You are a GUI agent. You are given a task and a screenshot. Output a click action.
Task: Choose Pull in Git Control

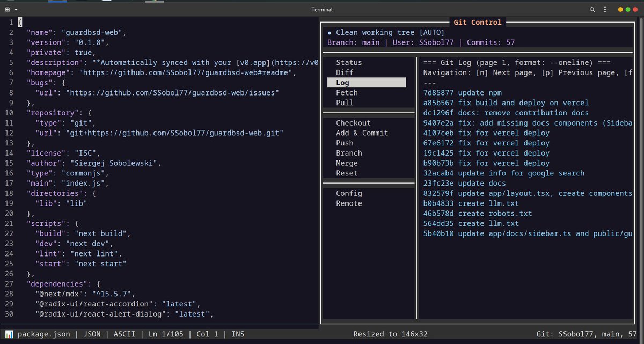[345, 103]
